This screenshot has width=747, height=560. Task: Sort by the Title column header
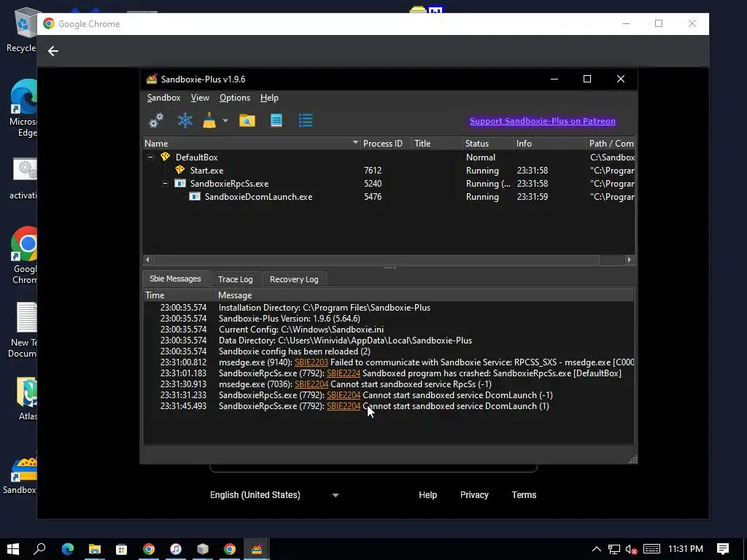[437, 144]
